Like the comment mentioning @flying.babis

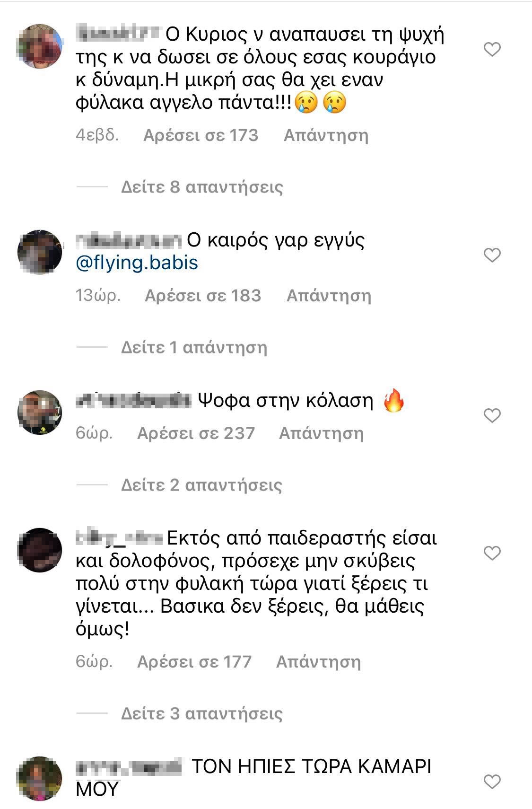492,255
